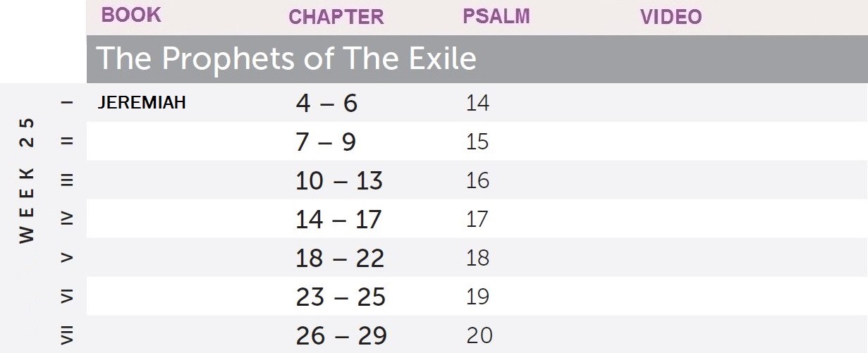Select chapter range 7 – 9
The height and width of the screenshot is (353, 868).
point(326,142)
